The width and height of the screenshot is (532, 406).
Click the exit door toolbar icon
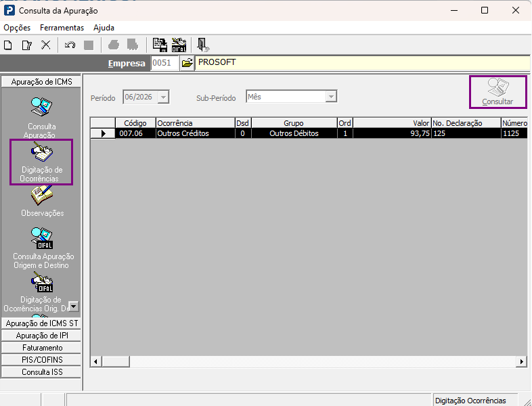(203, 45)
